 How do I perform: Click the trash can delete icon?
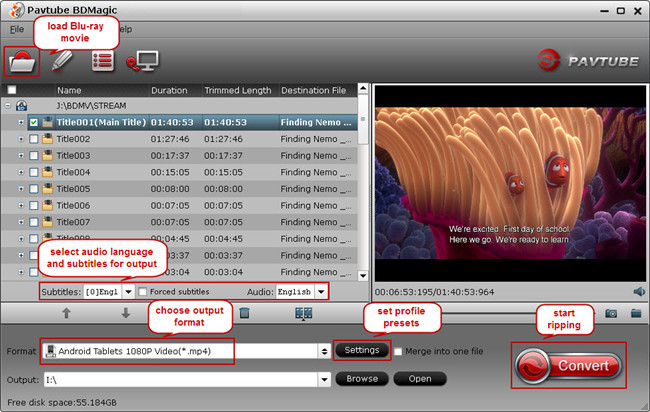click(x=245, y=313)
